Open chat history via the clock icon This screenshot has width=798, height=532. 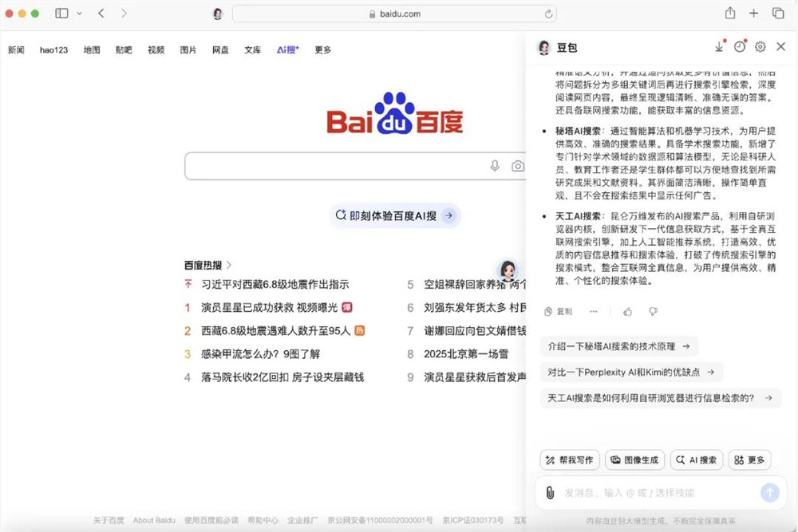(x=740, y=47)
